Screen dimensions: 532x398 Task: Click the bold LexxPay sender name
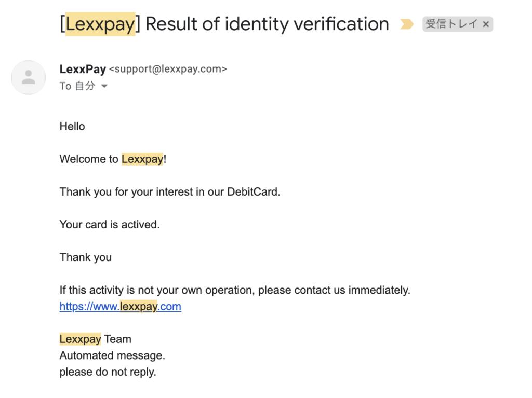coord(83,69)
